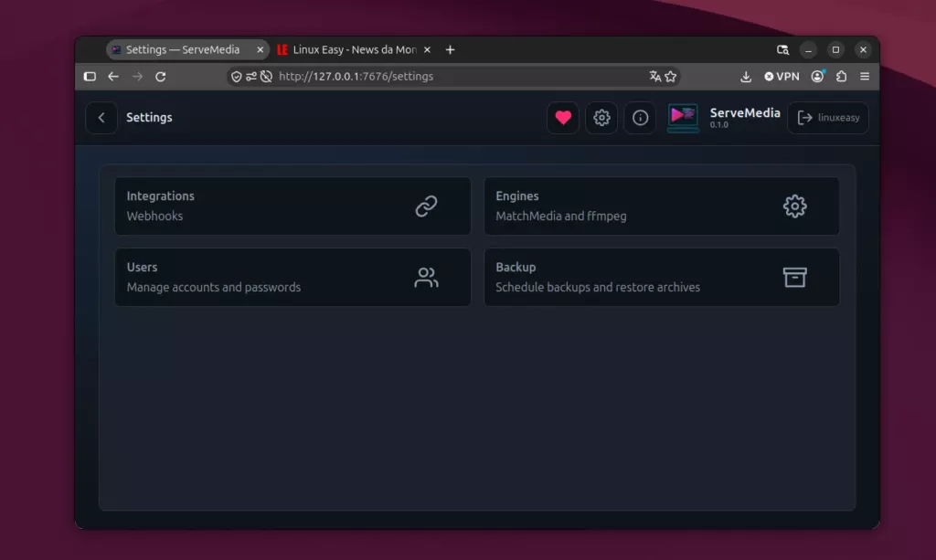Viewport: 936px width, 560px height.
Task: Click the text MatchMedia and ffmpeg
Action: pyautogui.click(x=560, y=216)
